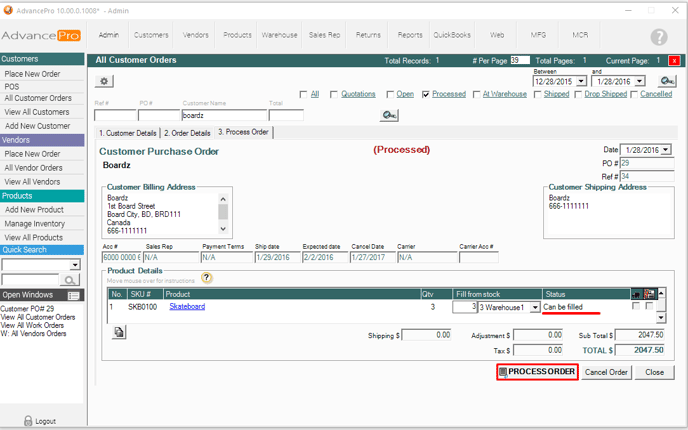The width and height of the screenshot is (688, 430).
Task: Expand the Between start date dropdown
Action: pos(581,81)
